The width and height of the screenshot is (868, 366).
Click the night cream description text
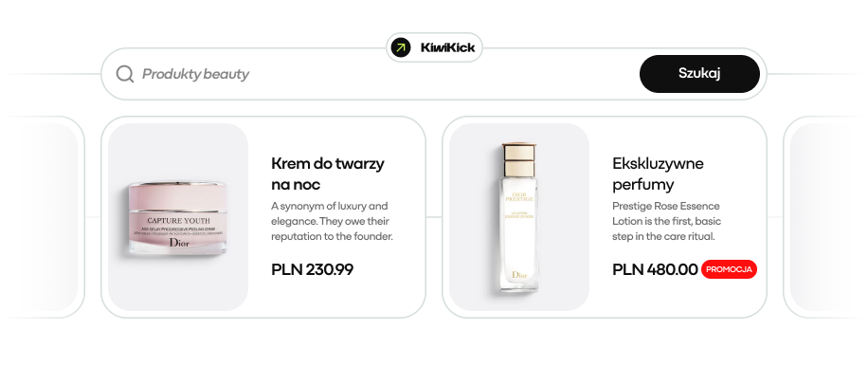333,222
